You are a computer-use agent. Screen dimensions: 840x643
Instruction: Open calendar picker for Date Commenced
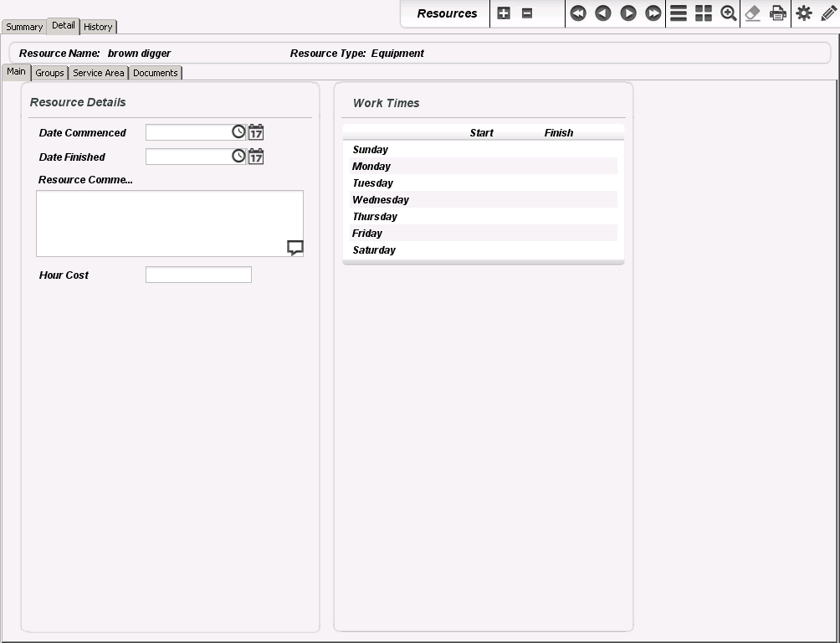tap(256, 132)
